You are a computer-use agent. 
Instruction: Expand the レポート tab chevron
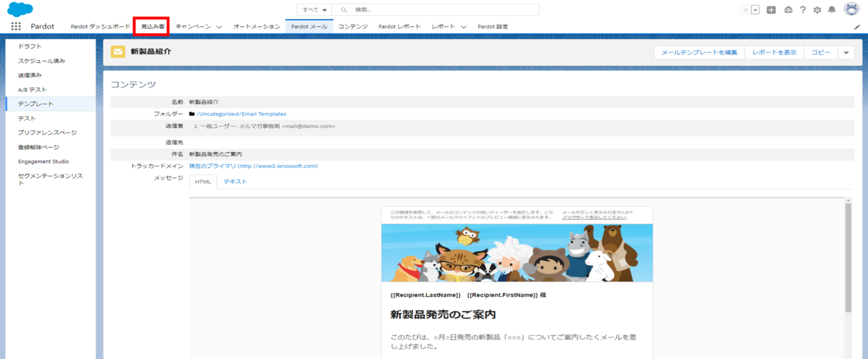464,27
